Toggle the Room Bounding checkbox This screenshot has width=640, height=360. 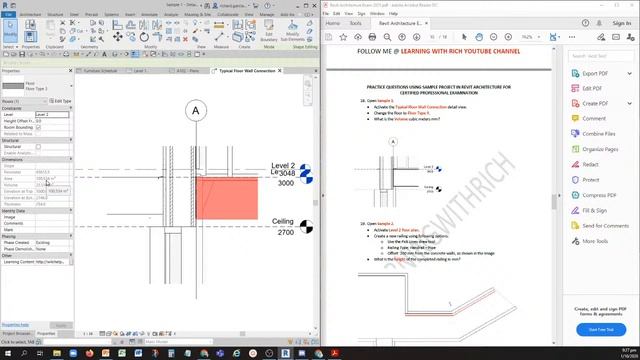pyautogui.click(x=38, y=127)
